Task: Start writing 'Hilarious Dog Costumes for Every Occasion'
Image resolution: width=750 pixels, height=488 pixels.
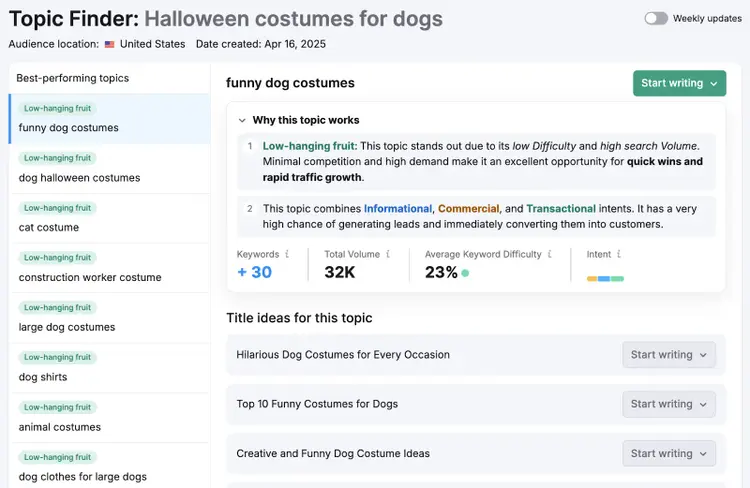Action: pos(669,355)
